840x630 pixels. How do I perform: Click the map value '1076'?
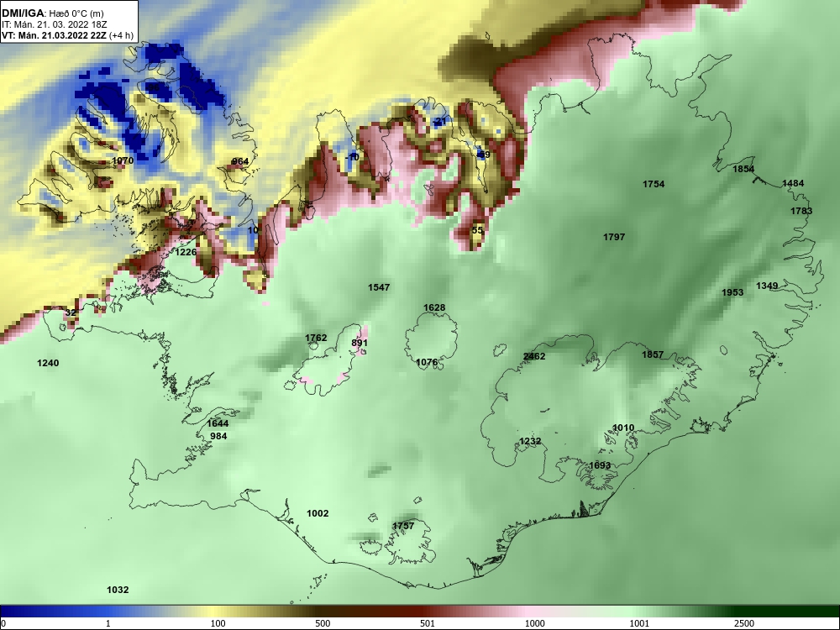click(x=427, y=362)
